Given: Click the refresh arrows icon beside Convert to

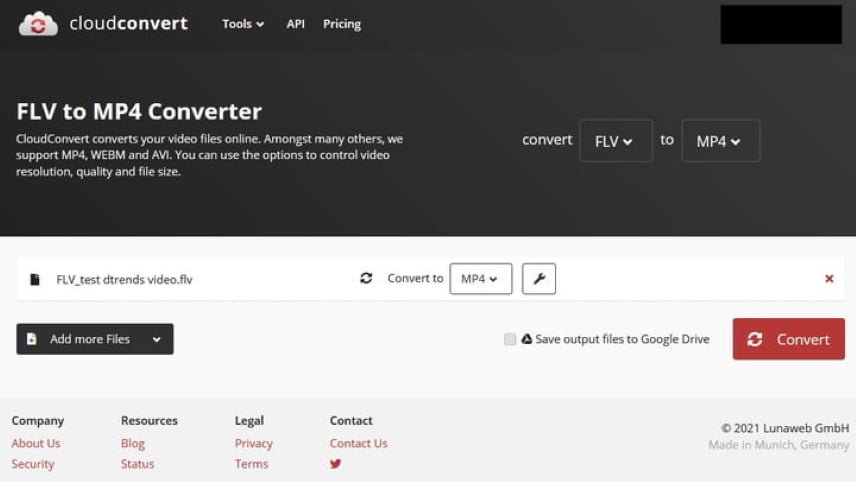Looking at the screenshot, I should click(366, 278).
